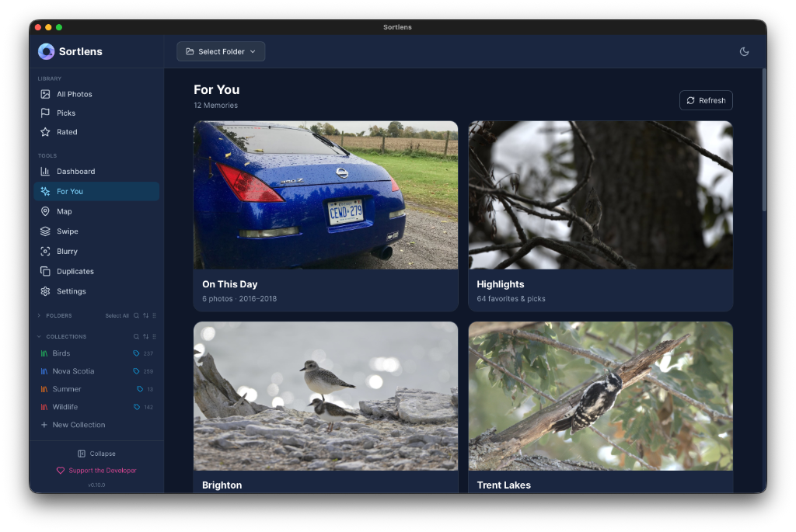Open the Birds collection
This screenshot has width=796, height=532.
click(x=96, y=353)
